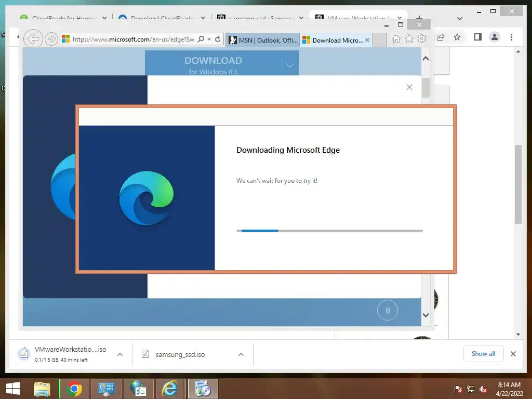532x399 pixels.
Task: Switch to Chrome in taskbar
Action: [x=74, y=389]
